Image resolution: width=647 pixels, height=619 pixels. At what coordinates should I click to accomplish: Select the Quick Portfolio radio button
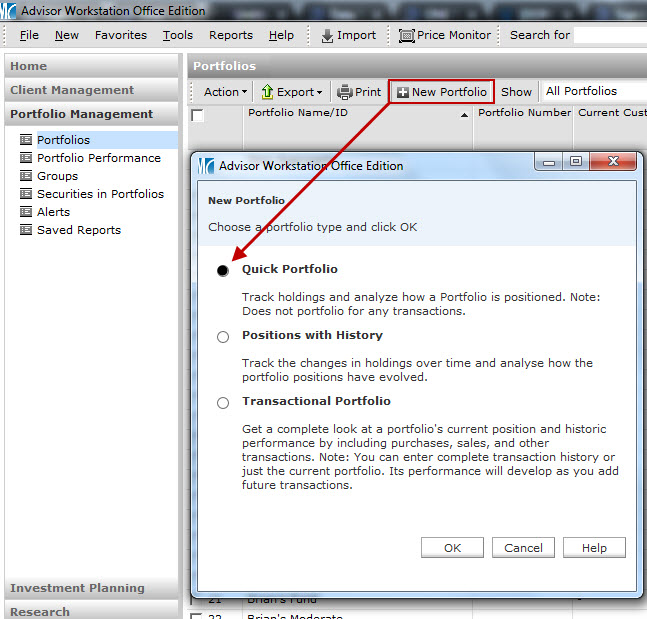point(223,271)
